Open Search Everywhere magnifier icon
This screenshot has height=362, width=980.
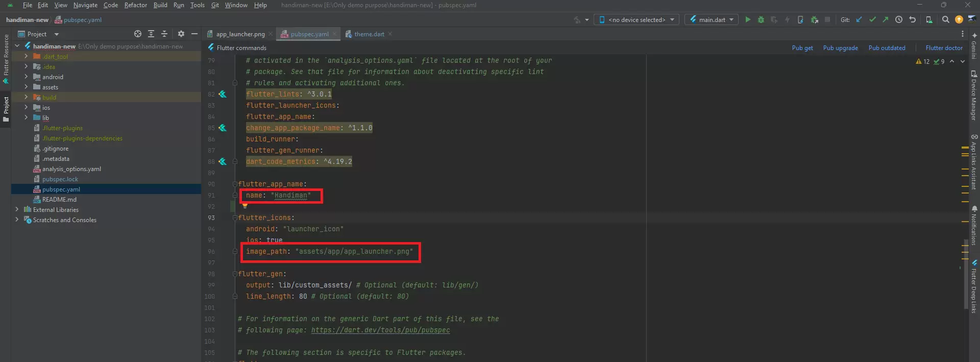tap(946, 19)
